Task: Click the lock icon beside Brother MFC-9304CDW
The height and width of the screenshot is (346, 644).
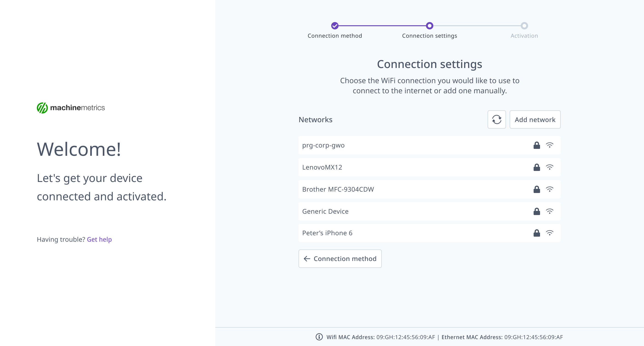Action: [536, 189]
